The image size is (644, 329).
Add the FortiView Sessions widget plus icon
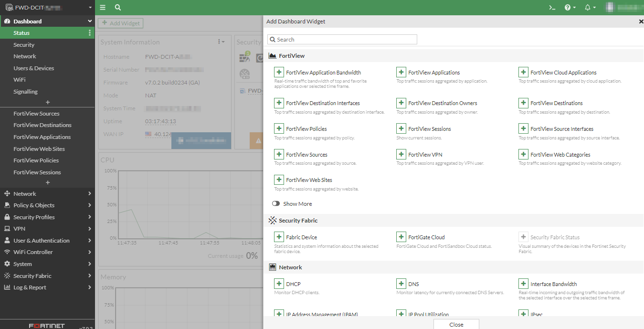[x=401, y=128]
